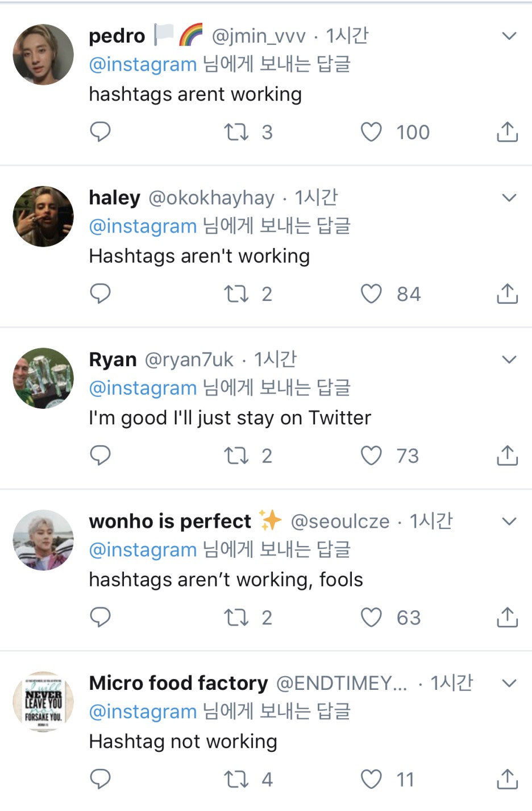Retweet haley's Hashtags aren't working tweet
Screen dimensions: 532x811
pyautogui.click(x=236, y=294)
